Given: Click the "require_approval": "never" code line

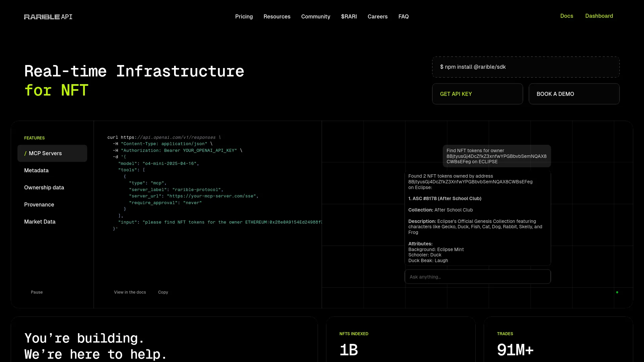Looking at the screenshot, I should coord(165,203).
